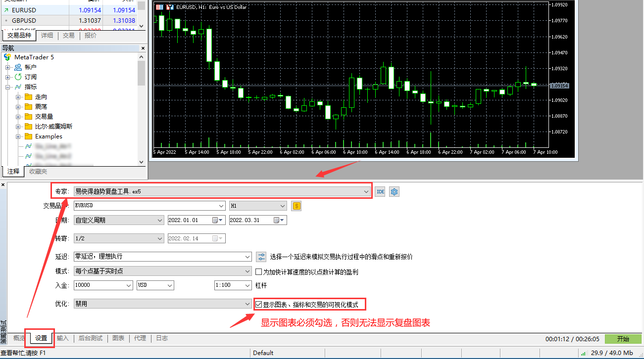
Task: Click the 帐户 accounts icon in navigator
Action: (18, 67)
